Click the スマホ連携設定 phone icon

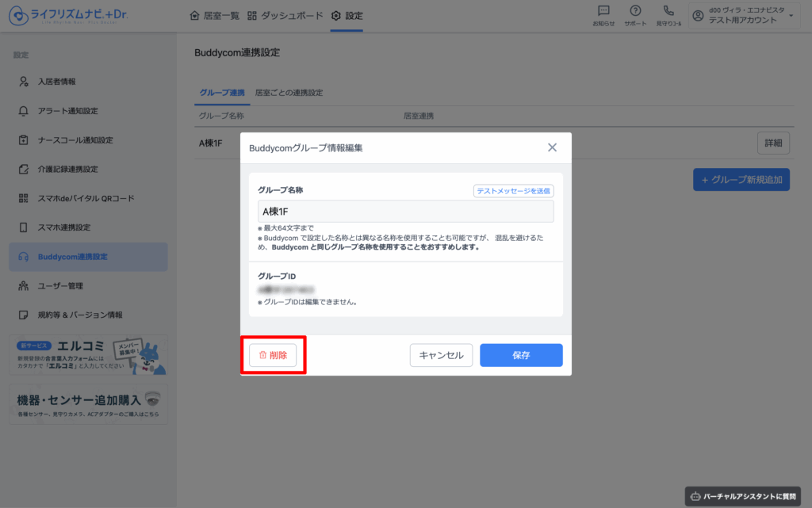[x=23, y=227]
